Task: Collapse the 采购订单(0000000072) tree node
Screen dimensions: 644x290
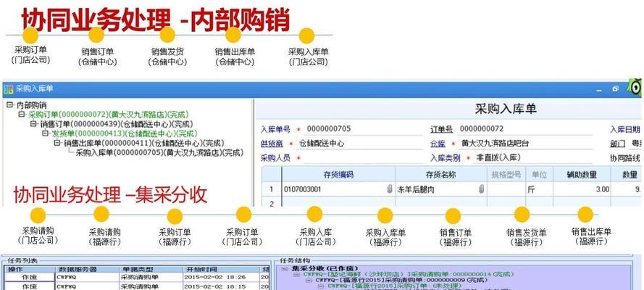Action: pyautogui.click(x=22, y=115)
